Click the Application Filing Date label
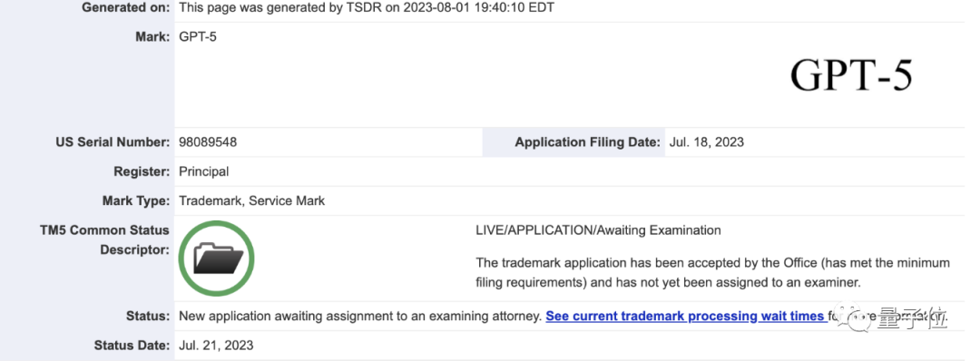 [587, 141]
